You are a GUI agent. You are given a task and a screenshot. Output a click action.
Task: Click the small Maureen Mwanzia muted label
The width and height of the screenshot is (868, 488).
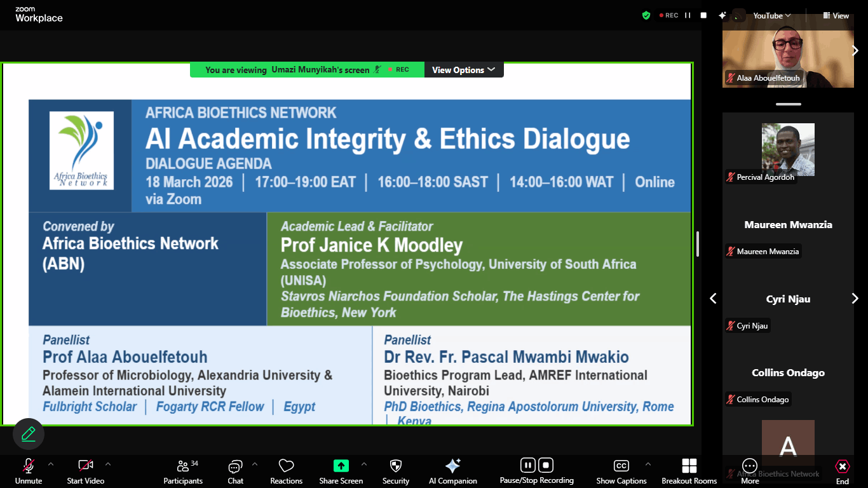click(x=763, y=252)
